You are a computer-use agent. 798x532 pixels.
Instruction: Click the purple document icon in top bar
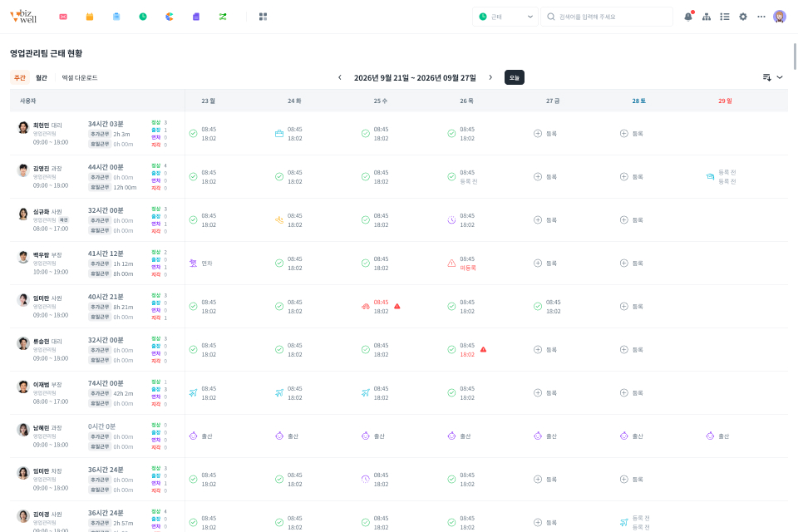click(196, 17)
